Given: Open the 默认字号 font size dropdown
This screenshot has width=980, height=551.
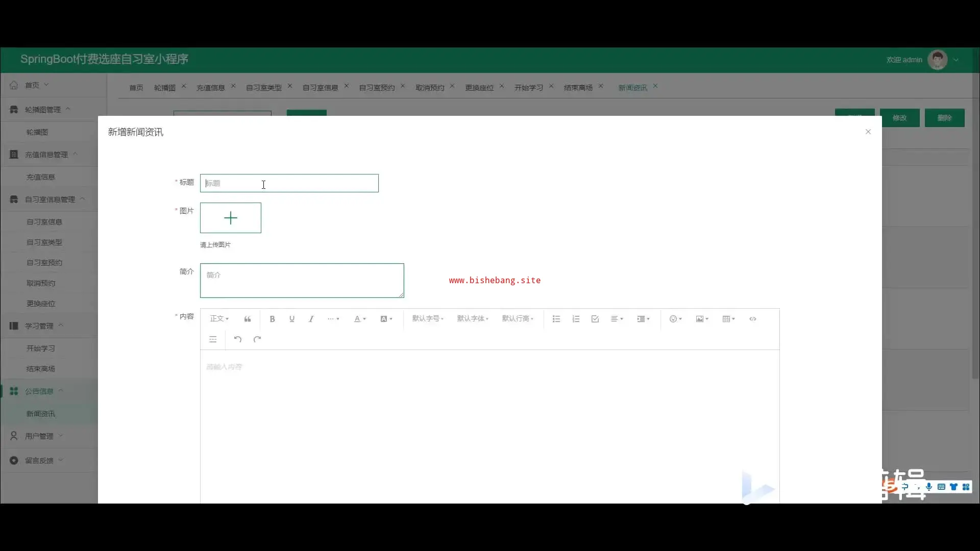Looking at the screenshot, I should (428, 319).
